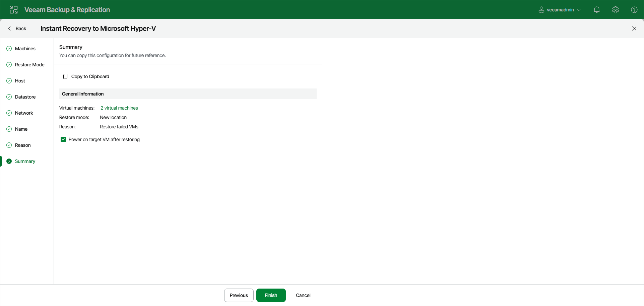Click the veeamadmin user profile icon
This screenshot has width=644, height=306.
coord(541,9)
